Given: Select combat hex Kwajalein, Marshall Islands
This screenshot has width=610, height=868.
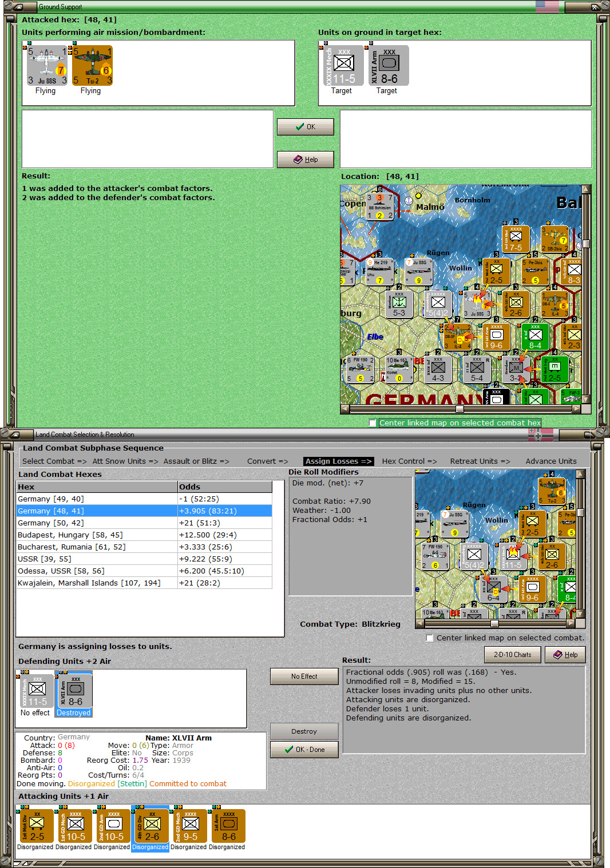Looking at the screenshot, I should click(x=144, y=583).
